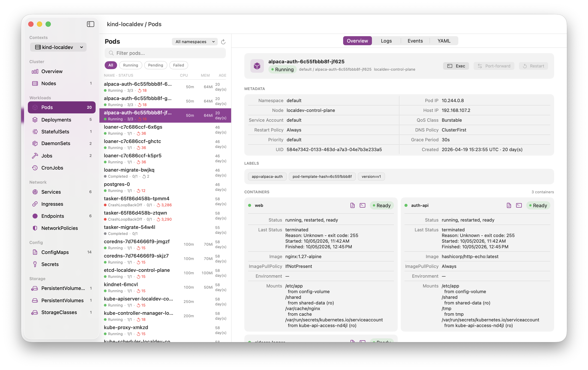
Task: Open Endpoints in sidebar
Action: (x=62, y=216)
